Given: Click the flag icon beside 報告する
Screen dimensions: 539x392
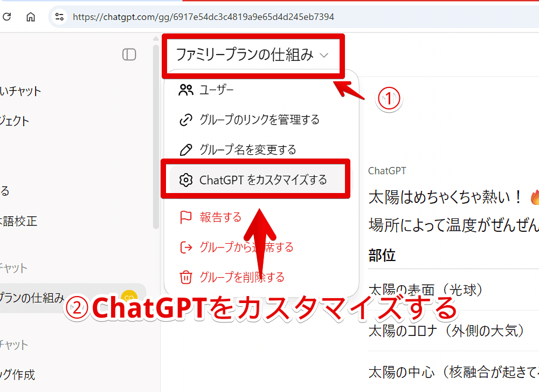Looking at the screenshot, I should click(x=186, y=217).
